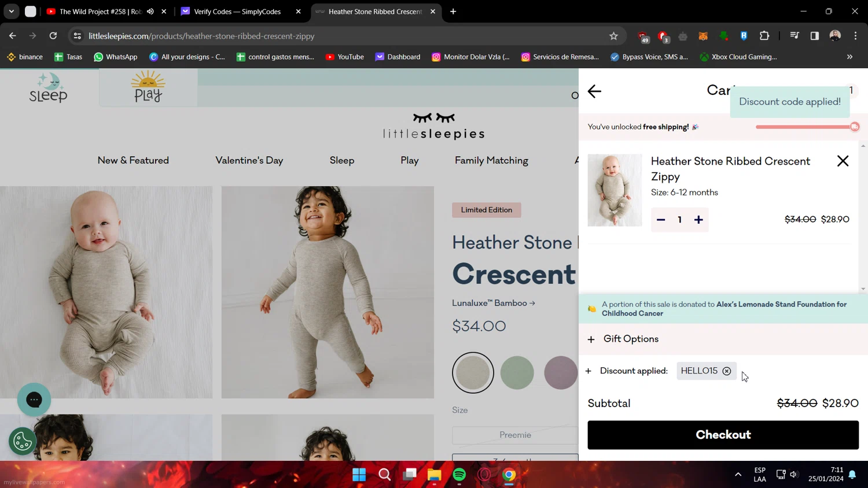
Task: Open the Windows Start menu
Action: click(359, 475)
